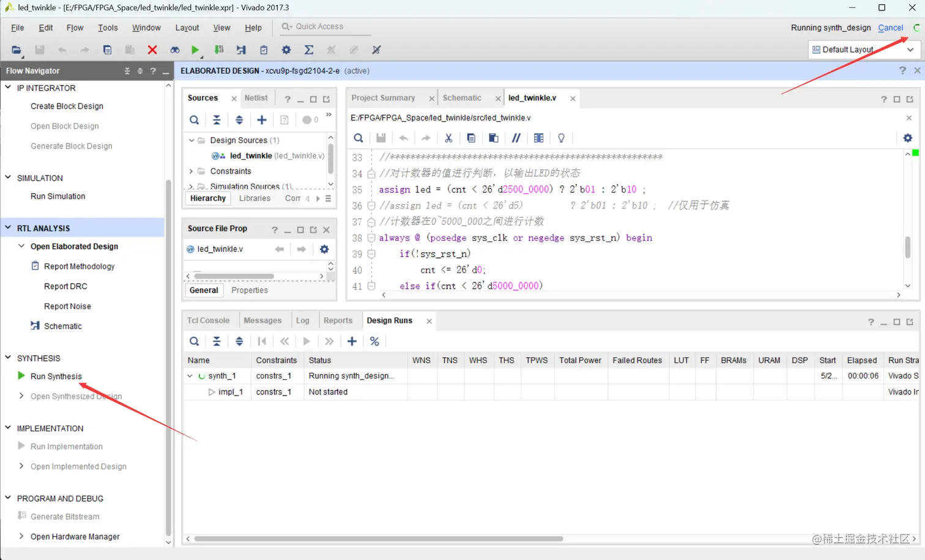
Task: Open the Schematic under Elaborated Design
Action: pos(62,326)
